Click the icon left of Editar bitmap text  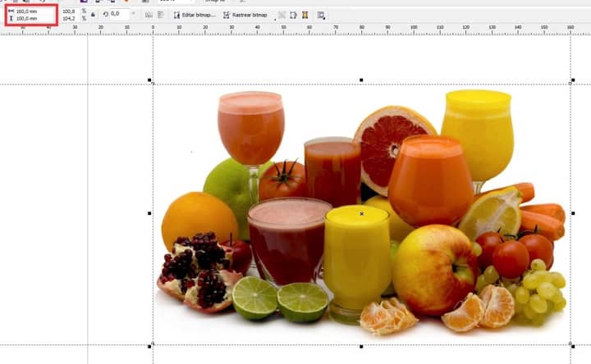tap(176, 15)
